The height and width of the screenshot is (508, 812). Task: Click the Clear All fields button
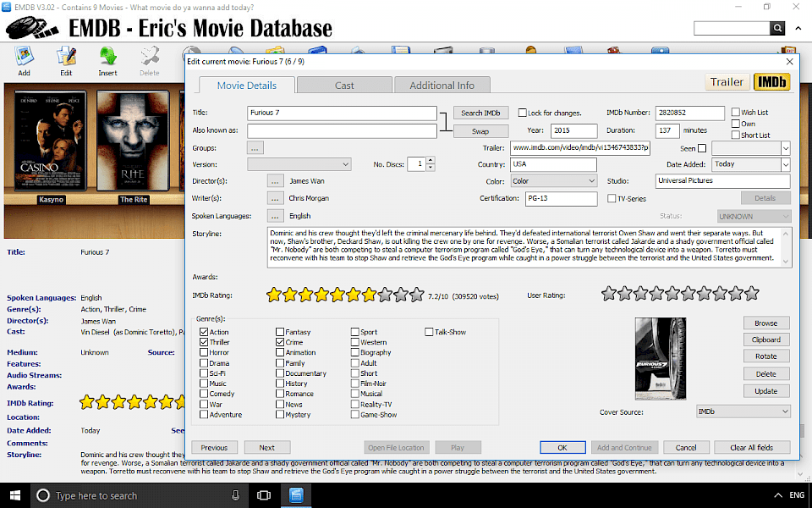coord(752,447)
